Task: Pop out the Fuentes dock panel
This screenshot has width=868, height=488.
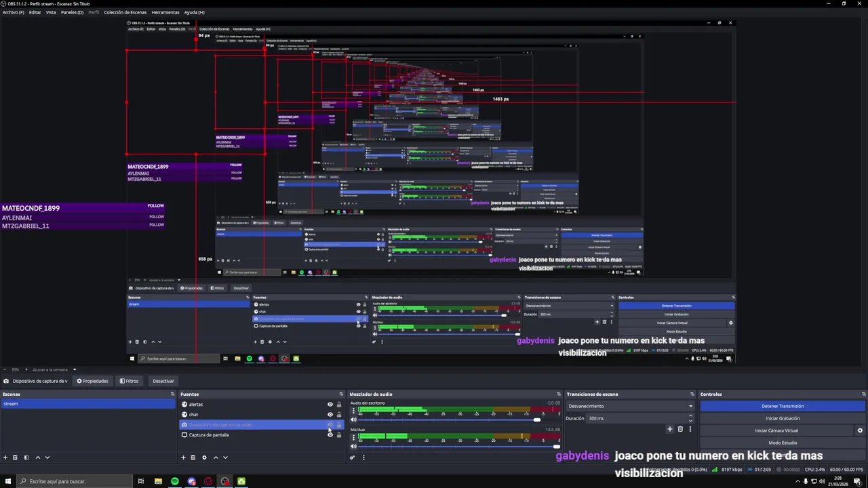Action: click(x=341, y=394)
